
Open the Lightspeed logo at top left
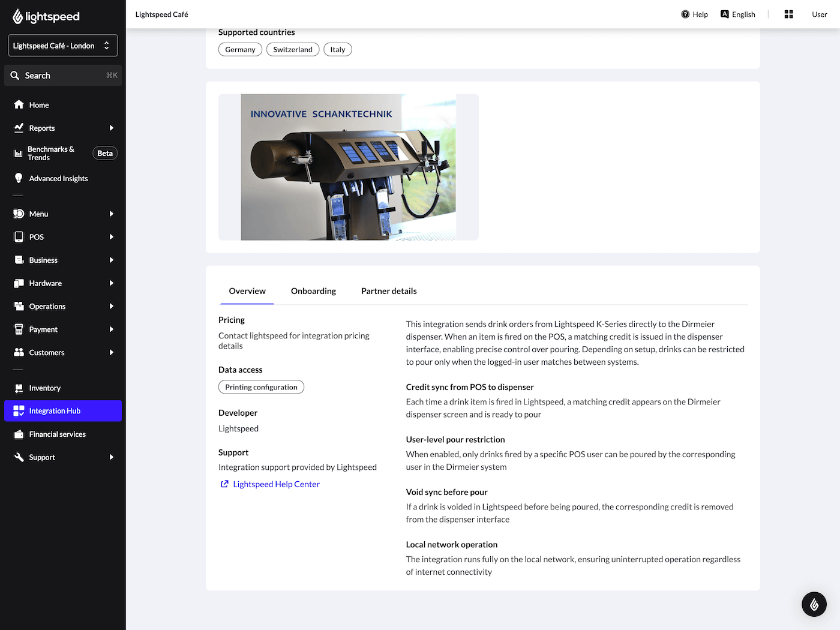[46, 16]
